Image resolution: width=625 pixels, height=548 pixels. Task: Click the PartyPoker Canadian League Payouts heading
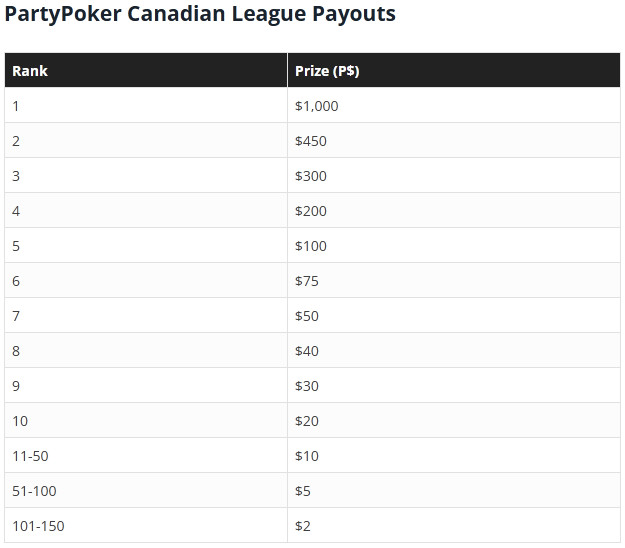[200, 14]
